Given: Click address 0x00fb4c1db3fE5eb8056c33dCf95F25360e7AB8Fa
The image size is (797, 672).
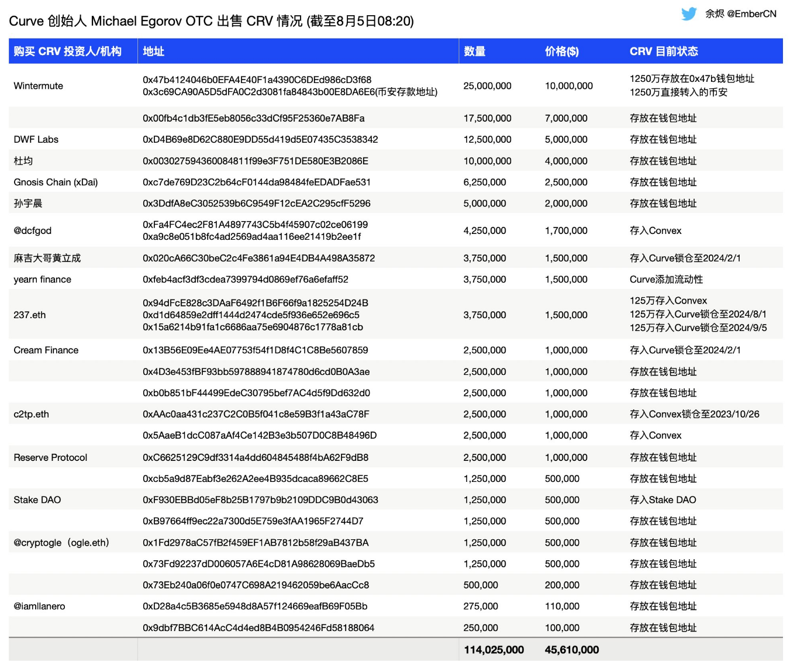Looking at the screenshot, I should (254, 118).
